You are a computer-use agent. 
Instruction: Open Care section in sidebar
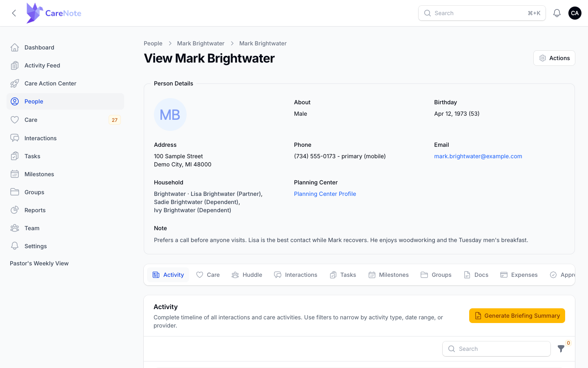click(65, 120)
